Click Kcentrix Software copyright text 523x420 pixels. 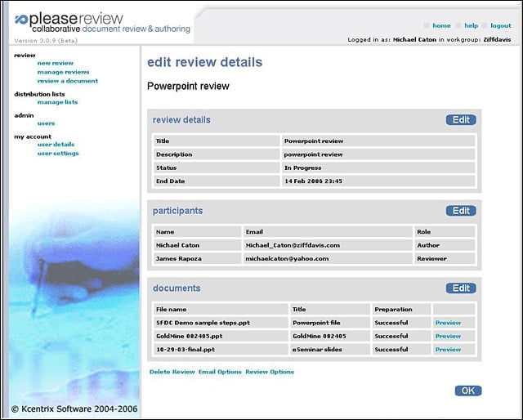click(74, 409)
